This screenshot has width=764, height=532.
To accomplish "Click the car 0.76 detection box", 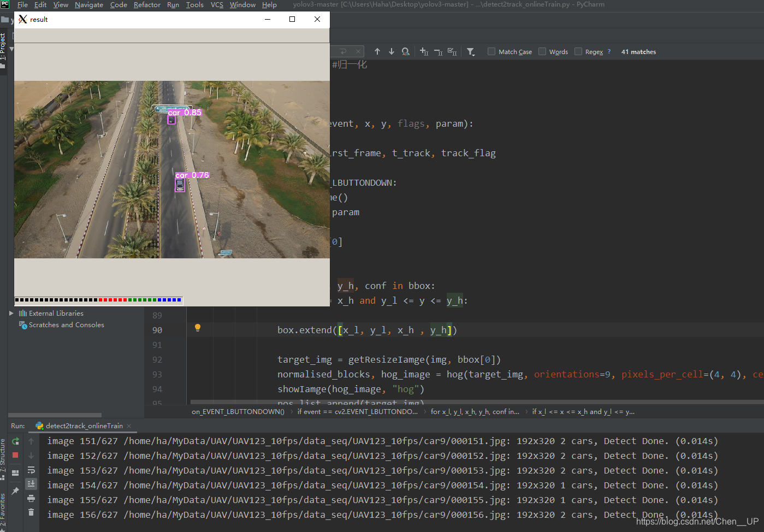I will click(180, 185).
